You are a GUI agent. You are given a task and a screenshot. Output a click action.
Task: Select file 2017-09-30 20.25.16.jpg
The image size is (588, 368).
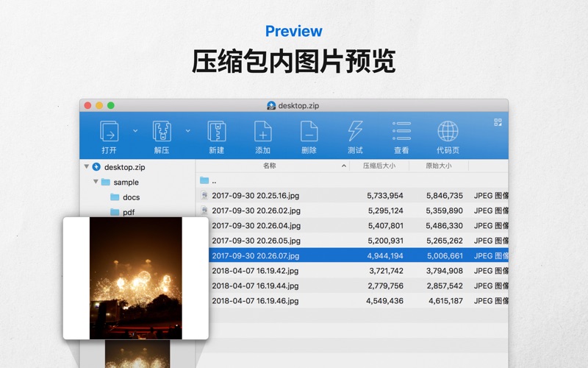pyautogui.click(x=255, y=196)
